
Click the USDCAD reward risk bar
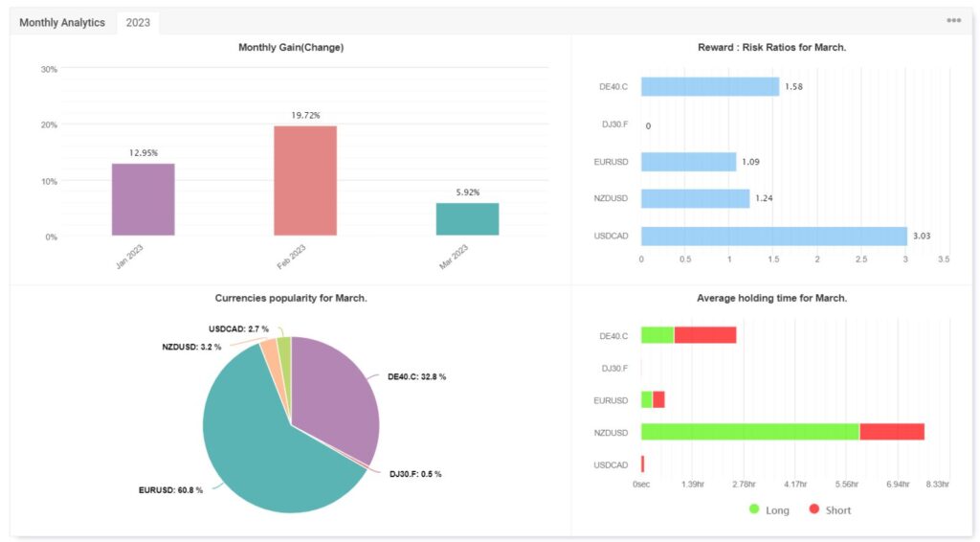(773, 236)
